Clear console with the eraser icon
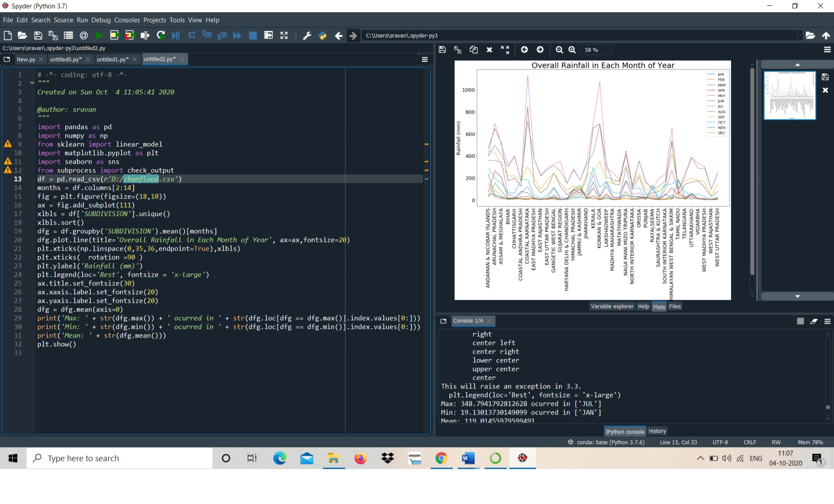Image resolution: width=834 pixels, height=504 pixels. point(814,321)
